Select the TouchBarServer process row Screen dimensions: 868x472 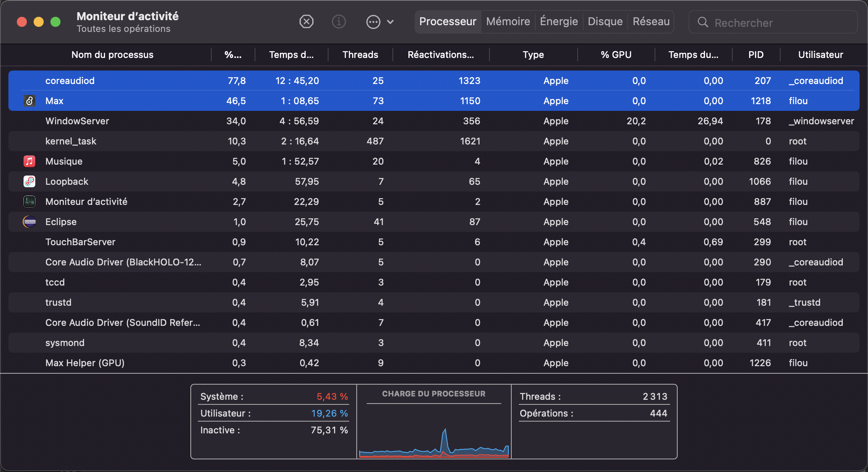(434, 242)
